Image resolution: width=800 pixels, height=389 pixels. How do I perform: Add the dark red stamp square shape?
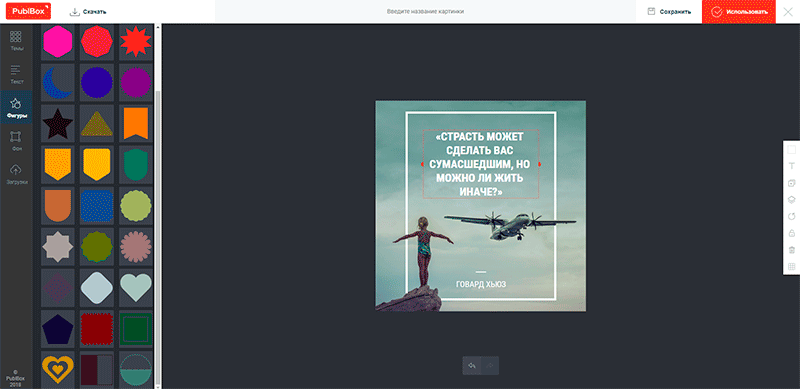96,329
